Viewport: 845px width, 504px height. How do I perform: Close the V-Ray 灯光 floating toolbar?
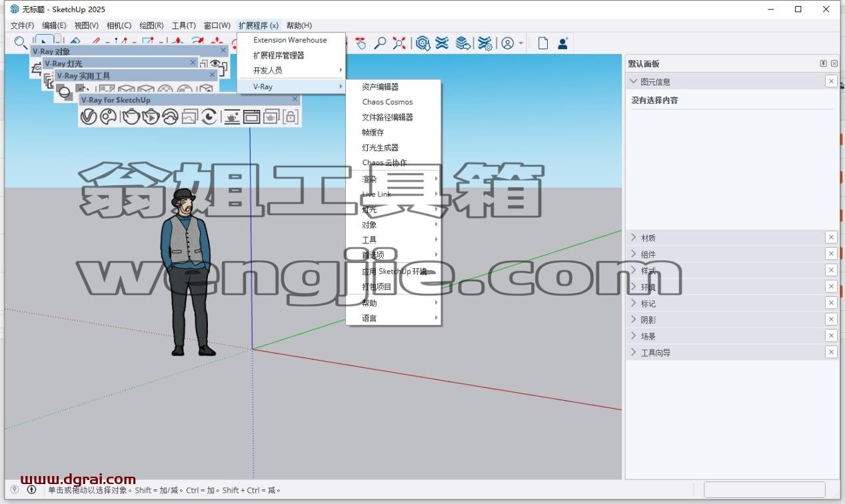pyautogui.click(x=193, y=63)
